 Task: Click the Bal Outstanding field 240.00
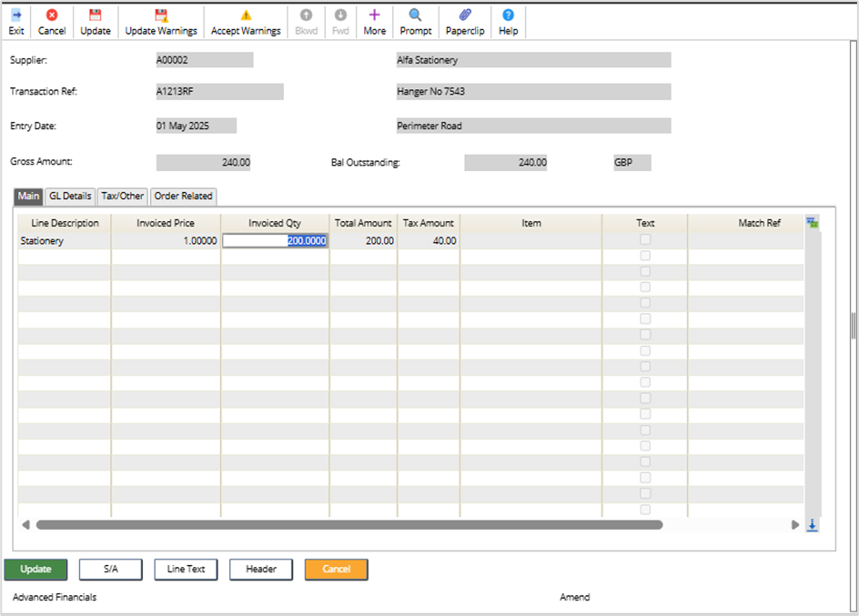(x=506, y=163)
